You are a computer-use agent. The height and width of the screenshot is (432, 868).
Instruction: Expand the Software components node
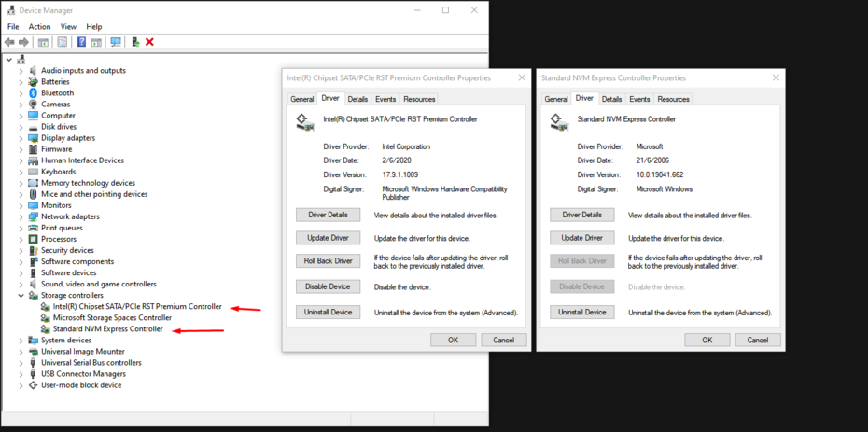pyautogui.click(x=21, y=261)
